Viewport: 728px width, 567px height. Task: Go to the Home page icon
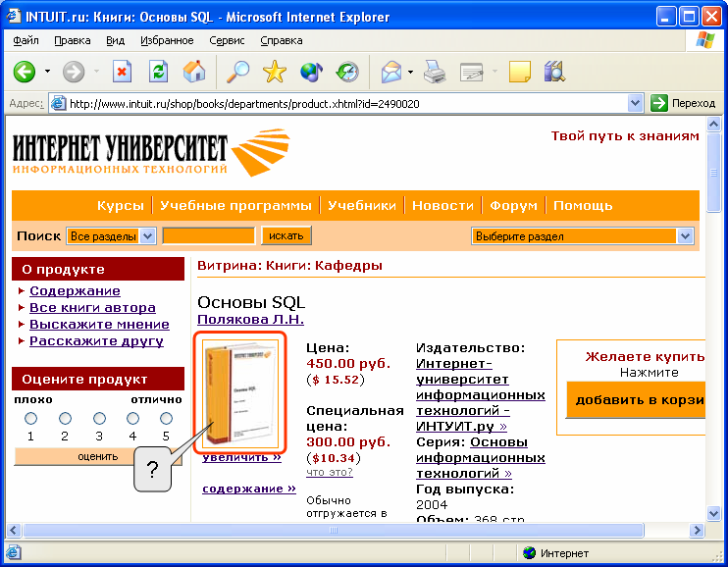click(x=194, y=72)
